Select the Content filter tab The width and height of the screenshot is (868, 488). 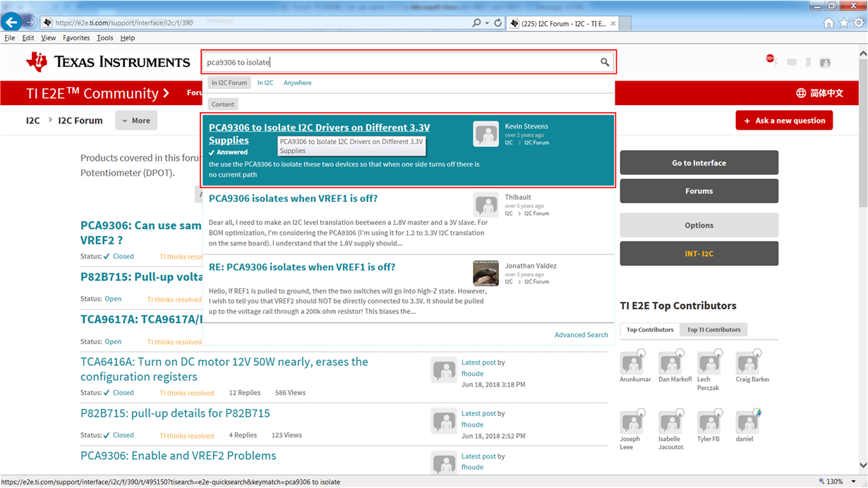[x=223, y=104]
